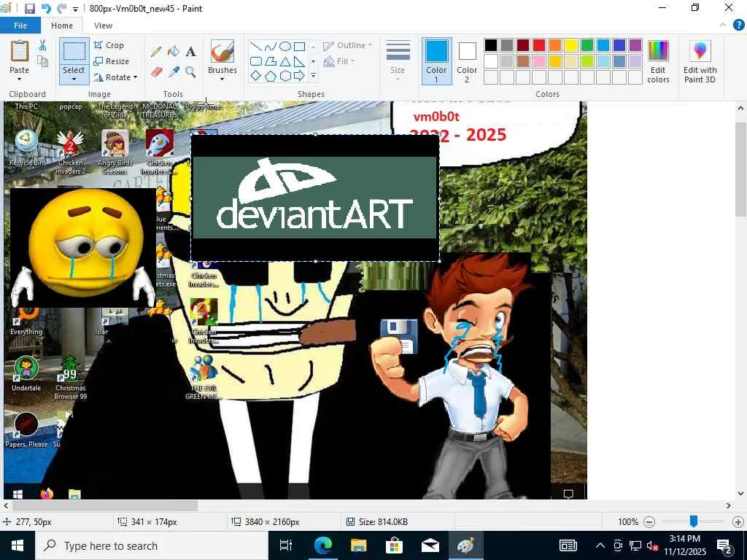
Task: Choose the Right triangle shape
Action: tap(299, 61)
